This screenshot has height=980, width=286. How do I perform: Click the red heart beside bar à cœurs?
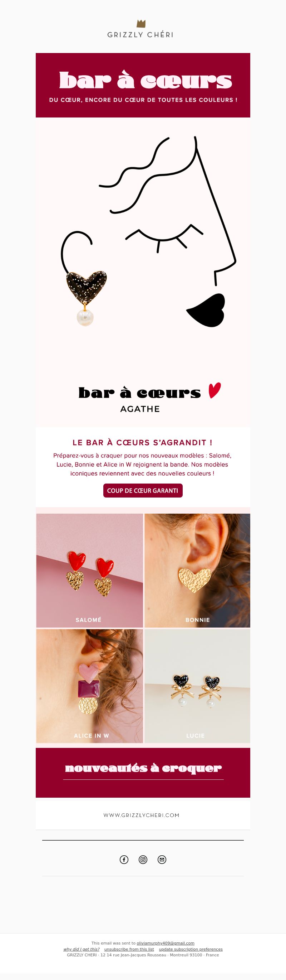coord(214,390)
